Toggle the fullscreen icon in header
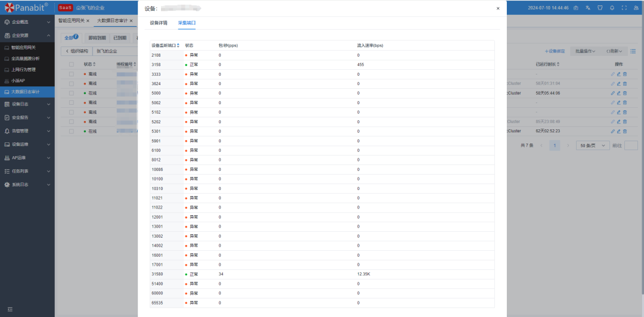 [x=624, y=8]
